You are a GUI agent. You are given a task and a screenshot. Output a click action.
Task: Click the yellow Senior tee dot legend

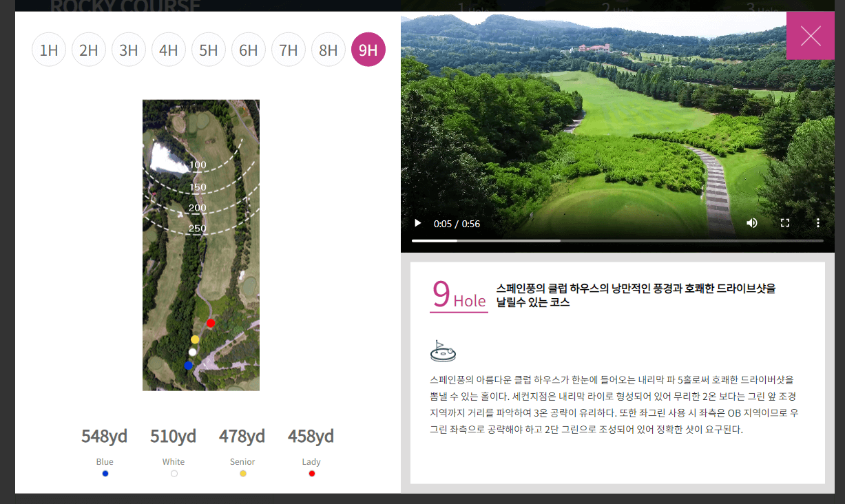pos(242,473)
